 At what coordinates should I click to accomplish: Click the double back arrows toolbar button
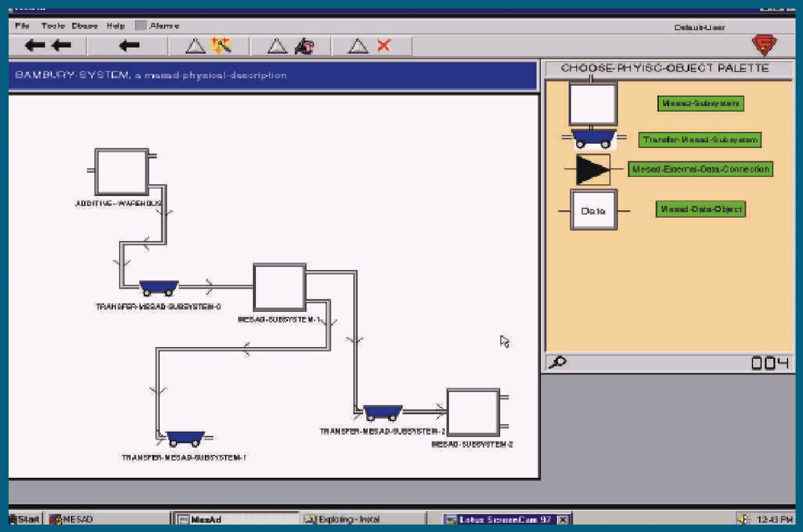pos(48,46)
